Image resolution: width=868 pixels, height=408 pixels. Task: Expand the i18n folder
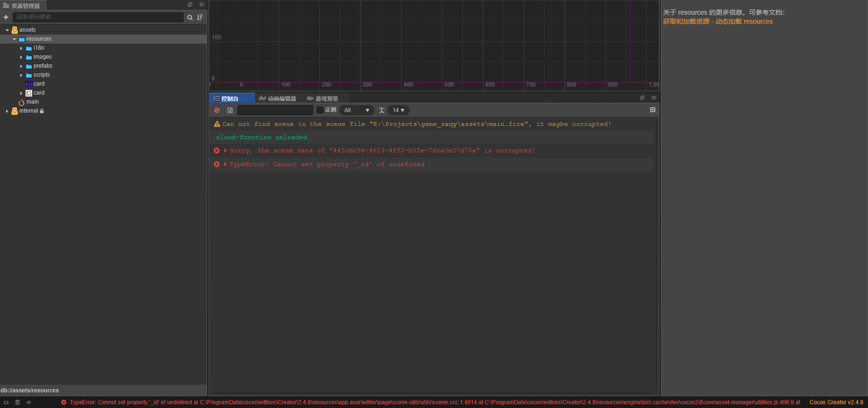click(x=21, y=48)
